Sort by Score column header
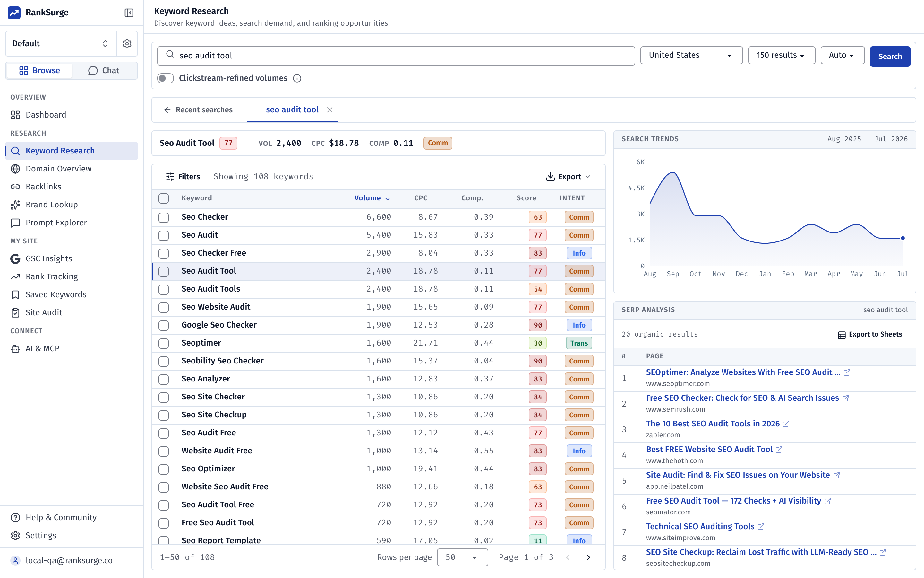The height and width of the screenshot is (578, 924). (x=526, y=198)
